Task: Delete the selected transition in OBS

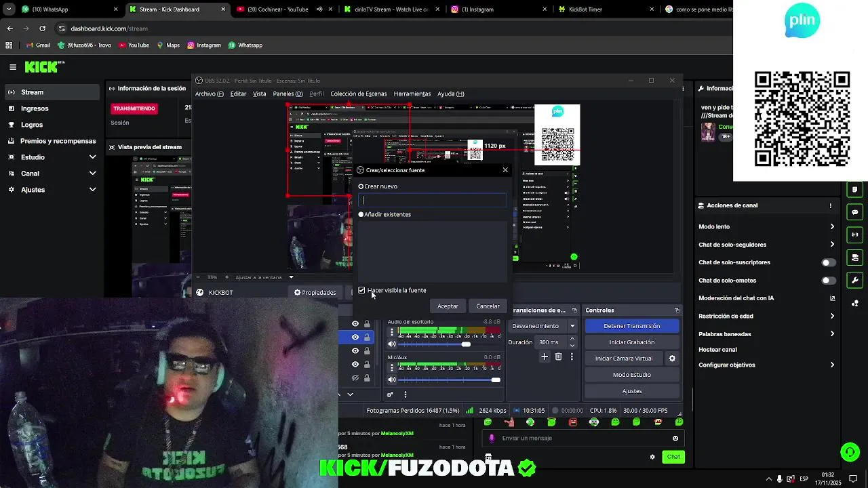Action: point(559,357)
